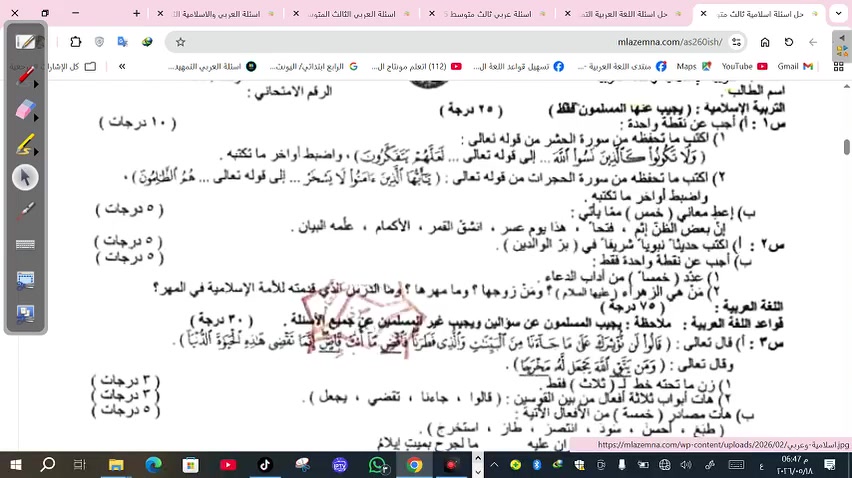This screenshot has height=478, width=852.
Task: Close the 'اسئلة عربي ثالث متوسط' tab
Action: (x=432, y=14)
